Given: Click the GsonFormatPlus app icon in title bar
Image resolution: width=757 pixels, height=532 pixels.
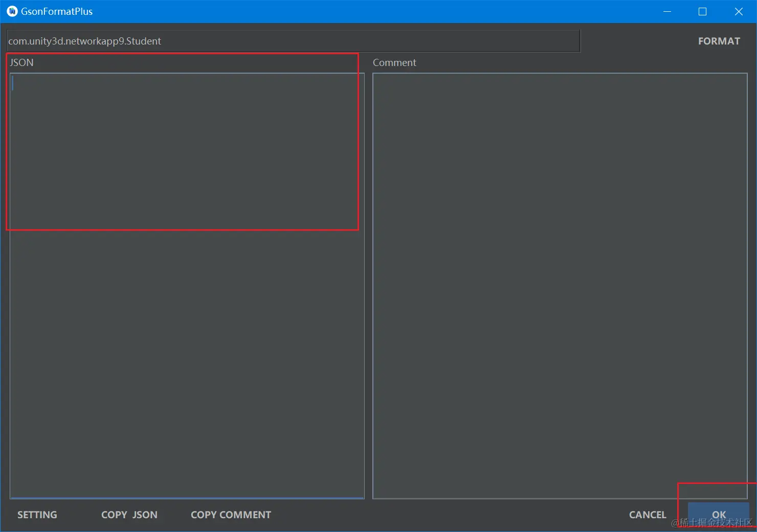Looking at the screenshot, I should (x=12, y=11).
